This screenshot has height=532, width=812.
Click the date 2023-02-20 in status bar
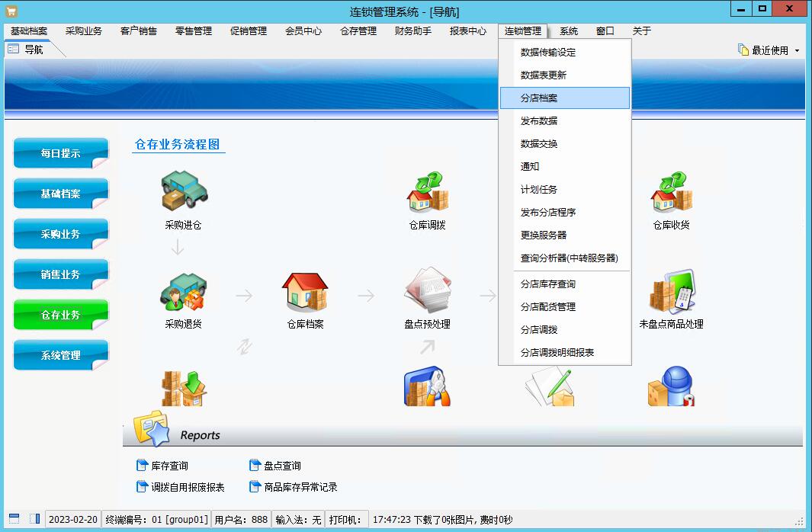73,519
